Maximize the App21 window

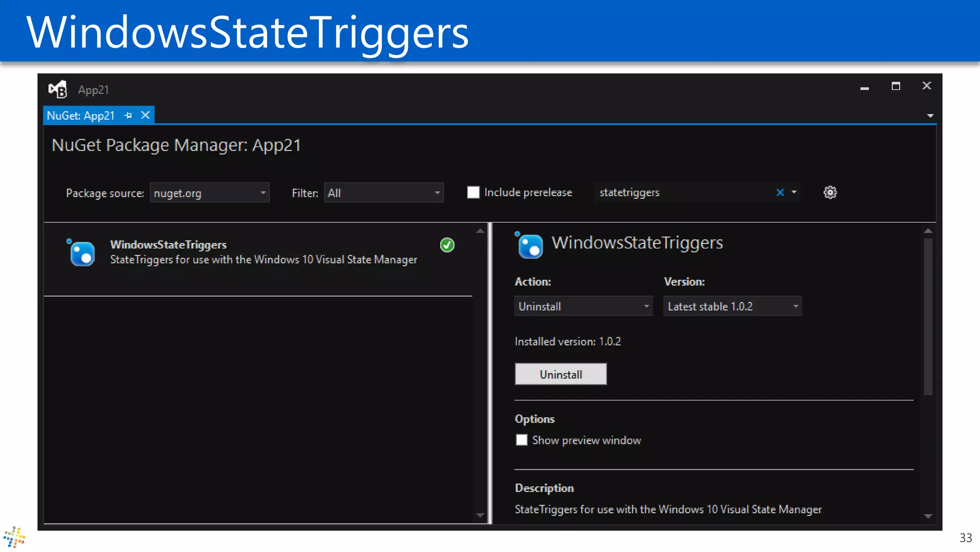point(896,86)
